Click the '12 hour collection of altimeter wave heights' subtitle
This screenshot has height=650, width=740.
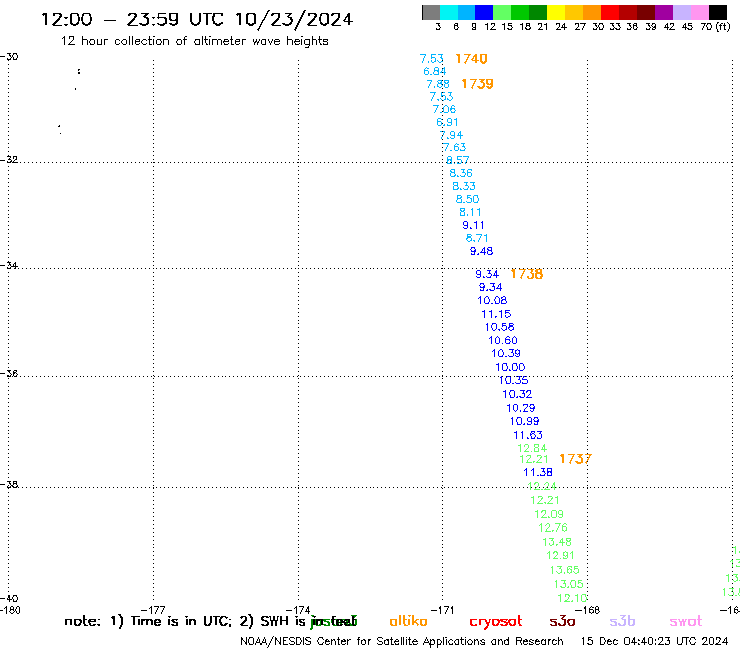tap(194, 41)
